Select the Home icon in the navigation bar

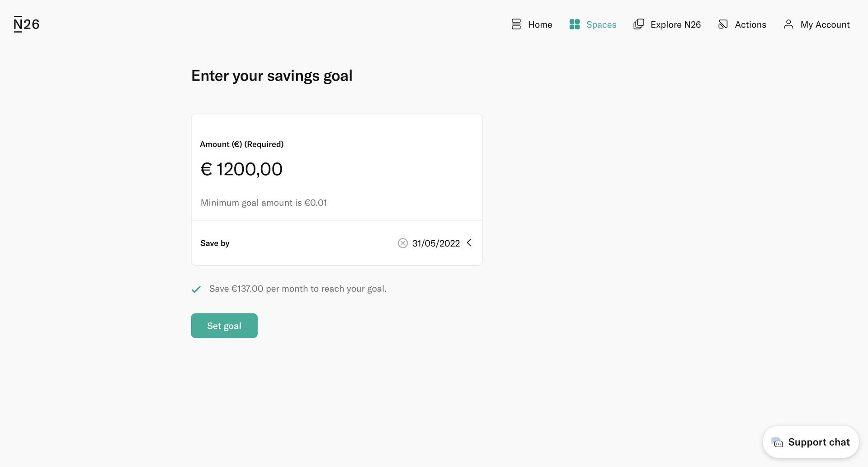(516, 24)
